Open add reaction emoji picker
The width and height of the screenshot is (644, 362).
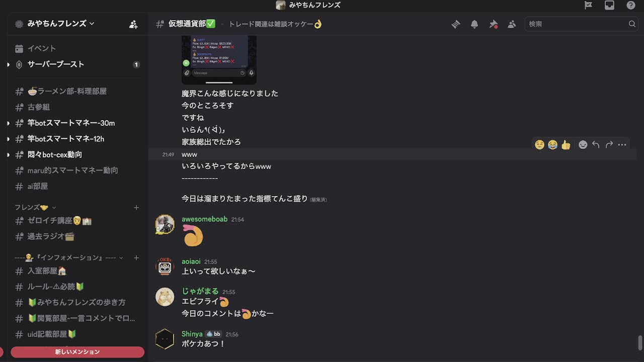[x=583, y=145]
